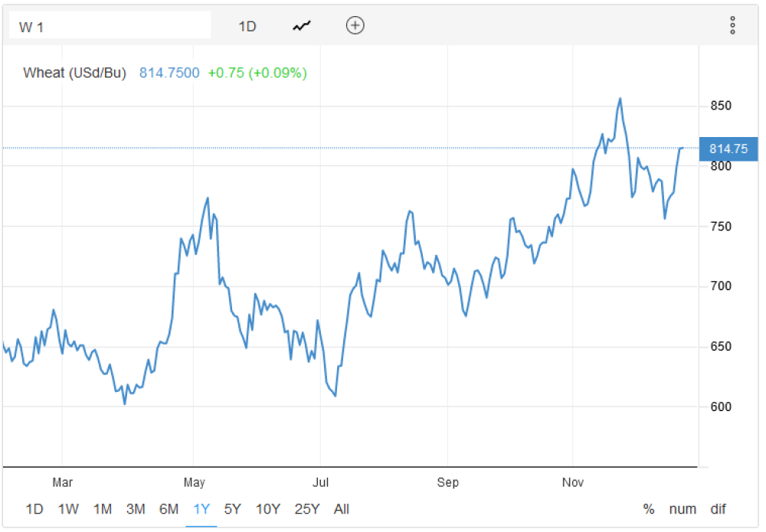This screenshot has width=766, height=532.
Task: Choose the 3M time range
Action: click(x=136, y=509)
